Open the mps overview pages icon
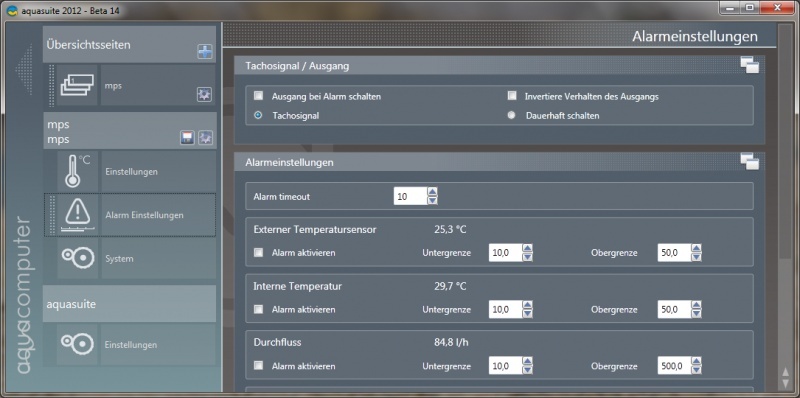Screen dimensions: 800x398 click(77, 85)
